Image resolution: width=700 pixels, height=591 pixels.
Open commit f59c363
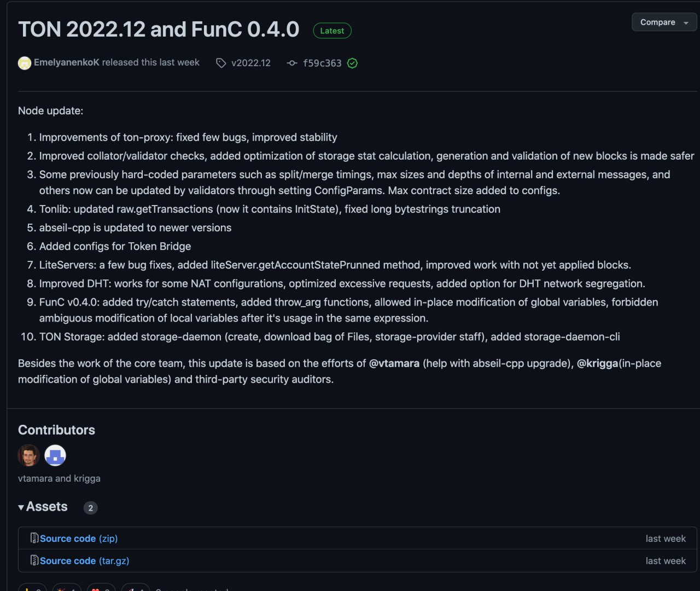pos(322,63)
